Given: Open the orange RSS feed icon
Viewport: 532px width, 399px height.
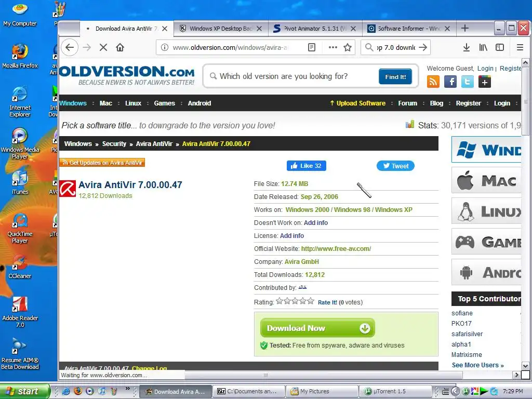Looking at the screenshot, I should click(x=433, y=82).
